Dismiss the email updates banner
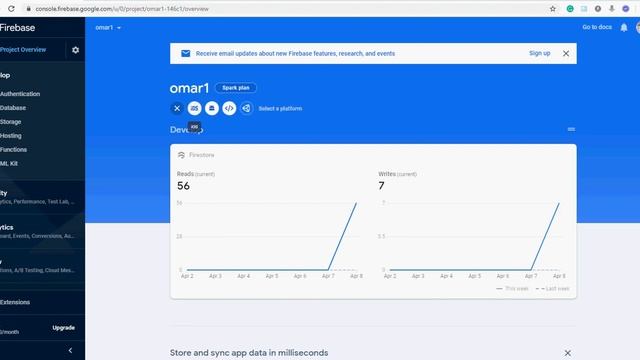 [566, 53]
